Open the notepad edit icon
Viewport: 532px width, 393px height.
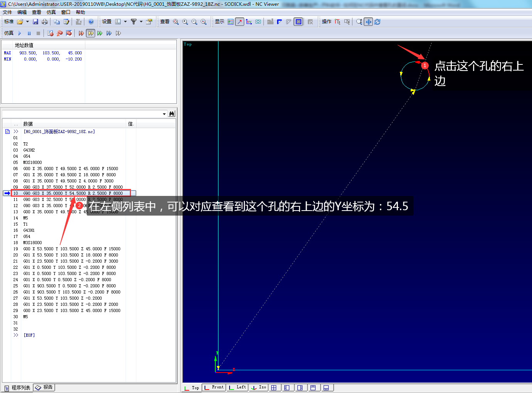(66, 22)
